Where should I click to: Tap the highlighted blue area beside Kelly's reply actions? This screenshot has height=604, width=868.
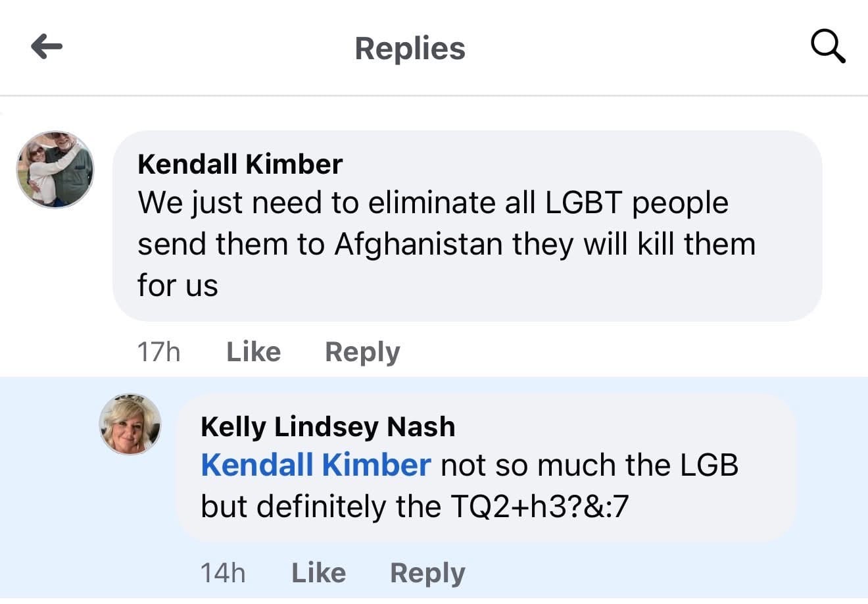click(x=664, y=573)
